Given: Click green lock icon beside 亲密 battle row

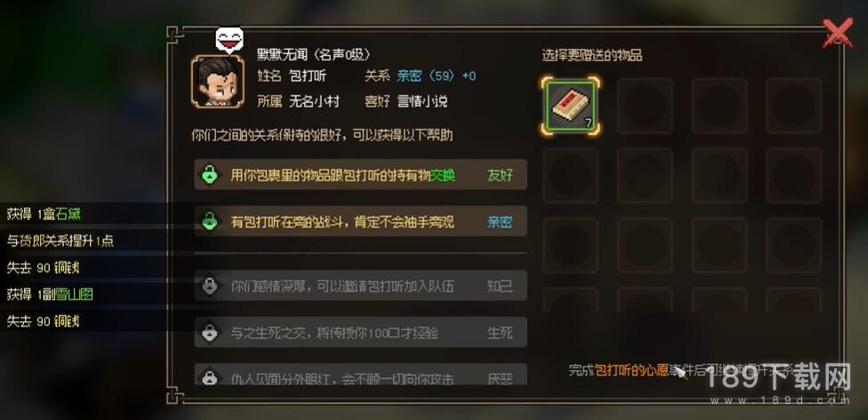Looking at the screenshot, I should pyautogui.click(x=209, y=222).
